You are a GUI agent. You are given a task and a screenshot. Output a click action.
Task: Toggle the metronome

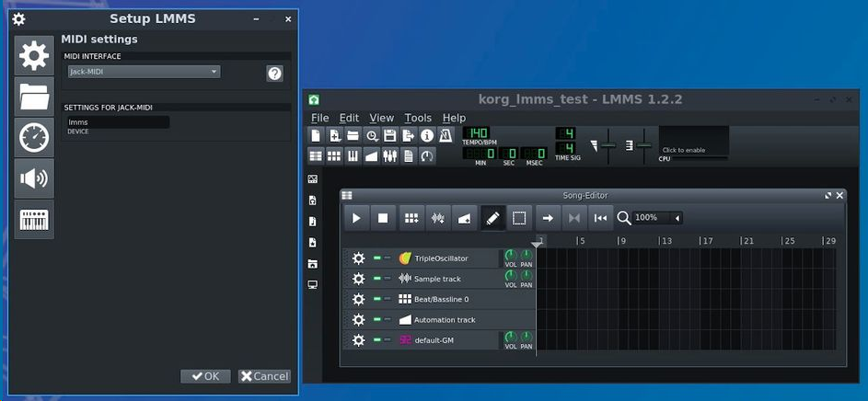coord(446,135)
